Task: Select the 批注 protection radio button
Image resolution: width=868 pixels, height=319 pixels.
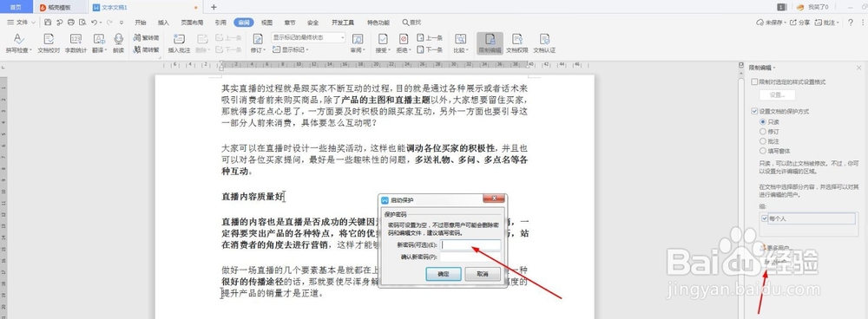Action: click(763, 141)
